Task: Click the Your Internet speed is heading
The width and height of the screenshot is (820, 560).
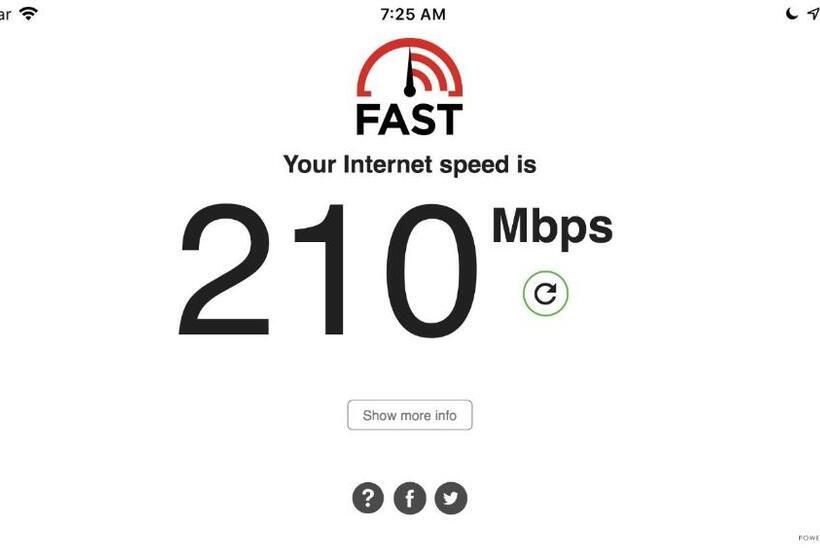Action: point(410,165)
